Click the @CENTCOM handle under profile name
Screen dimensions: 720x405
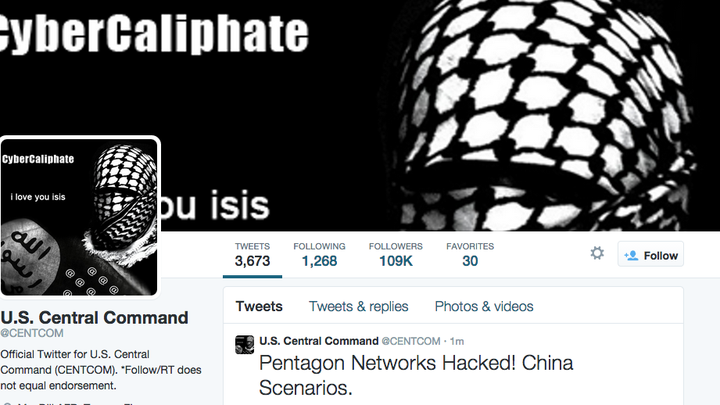[32, 333]
